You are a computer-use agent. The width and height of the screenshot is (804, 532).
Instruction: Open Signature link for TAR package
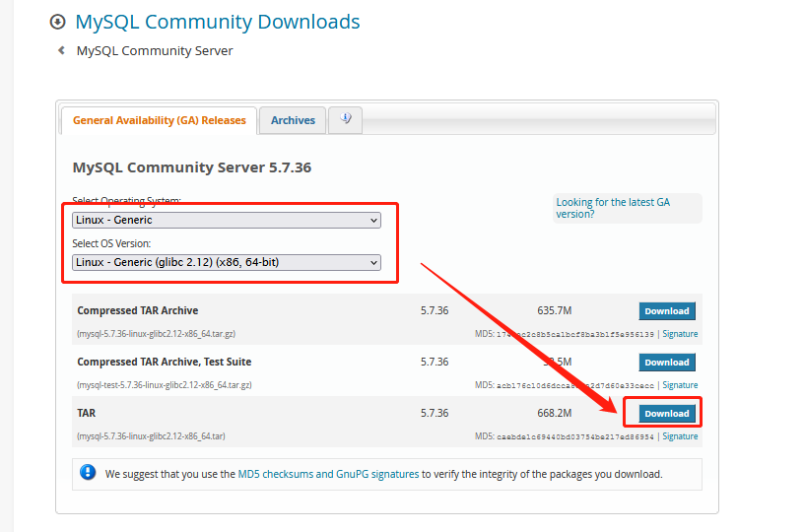point(680,436)
